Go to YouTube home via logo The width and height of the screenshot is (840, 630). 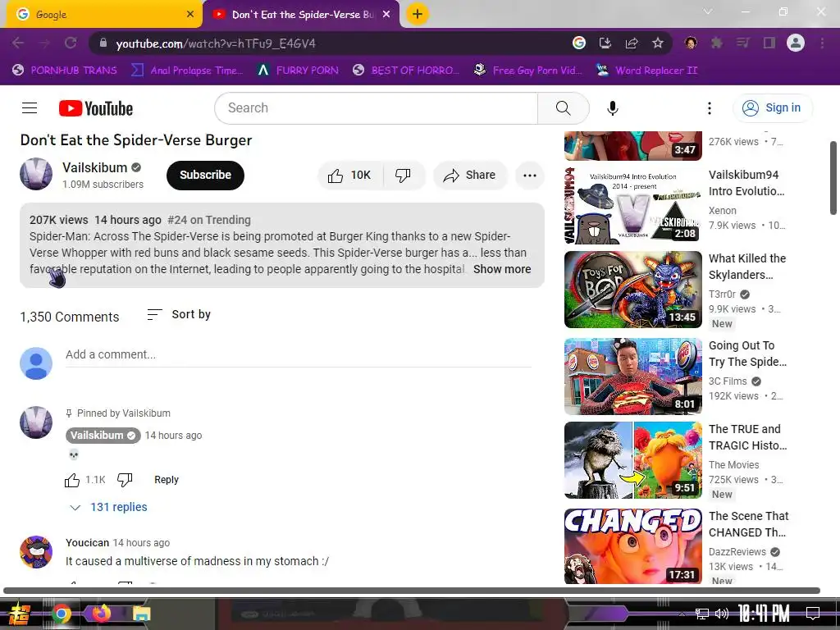pos(96,108)
